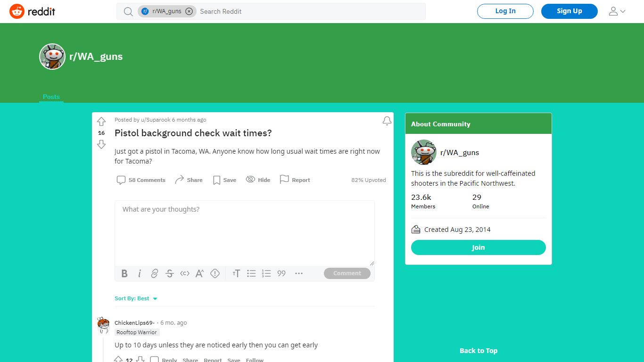
Task: Open the 58 Comments link
Action: pos(141,180)
